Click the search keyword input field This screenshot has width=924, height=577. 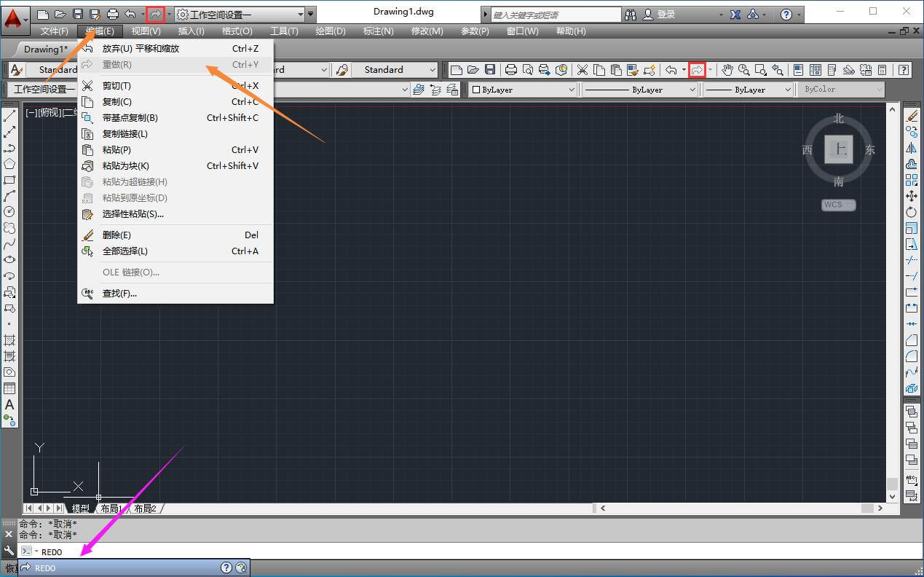(x=555, y=15)
